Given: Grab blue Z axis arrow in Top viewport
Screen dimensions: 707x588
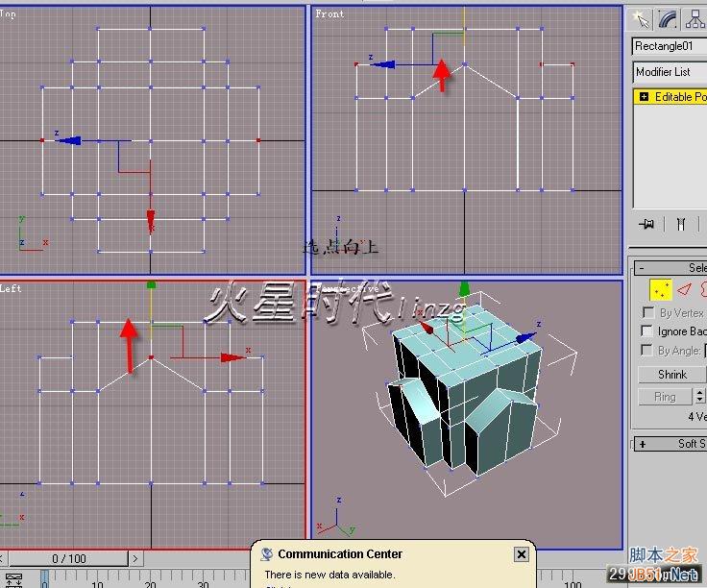Looking at the screenshot, I should 68,140.
